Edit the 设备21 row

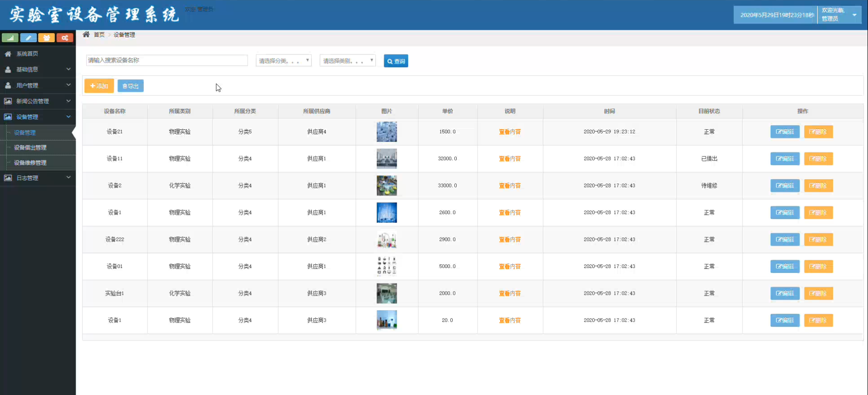[x=785, y=132]
